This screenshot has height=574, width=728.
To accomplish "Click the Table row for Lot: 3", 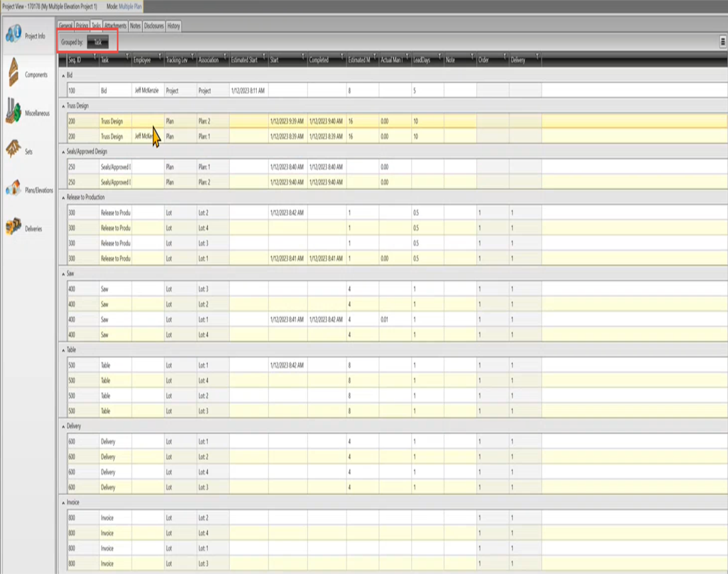I will click(397, 411).
